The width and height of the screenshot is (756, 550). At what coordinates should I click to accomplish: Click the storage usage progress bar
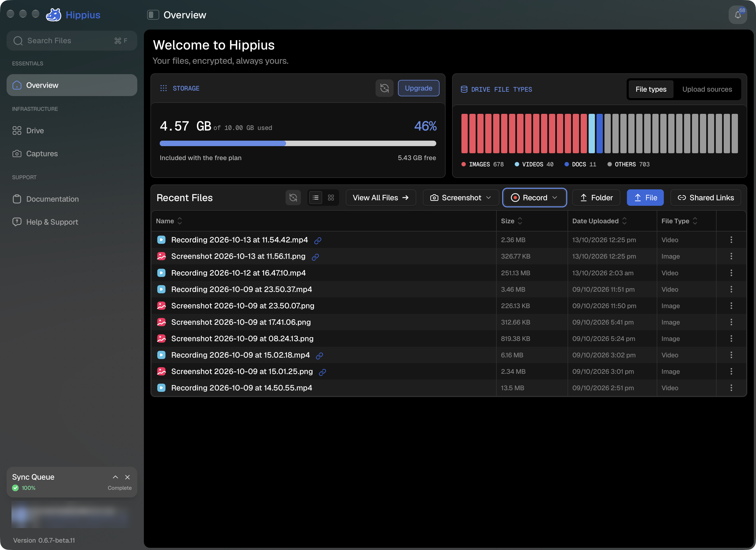pos(298,143)
